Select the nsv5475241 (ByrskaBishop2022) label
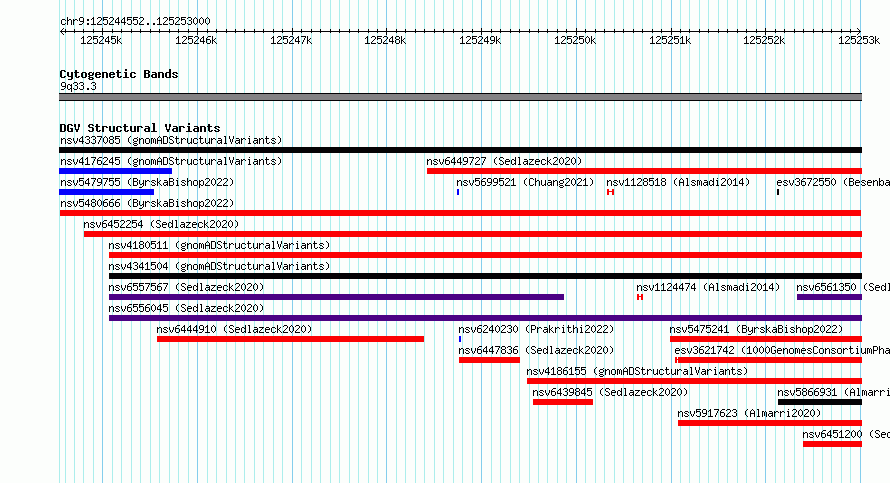 (756, 329)
